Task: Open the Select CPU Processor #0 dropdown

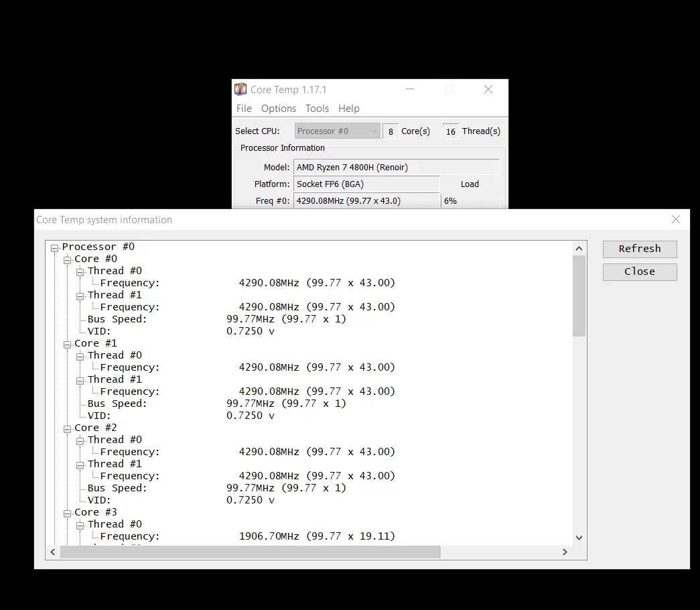Action: click(x=337, y=131)
